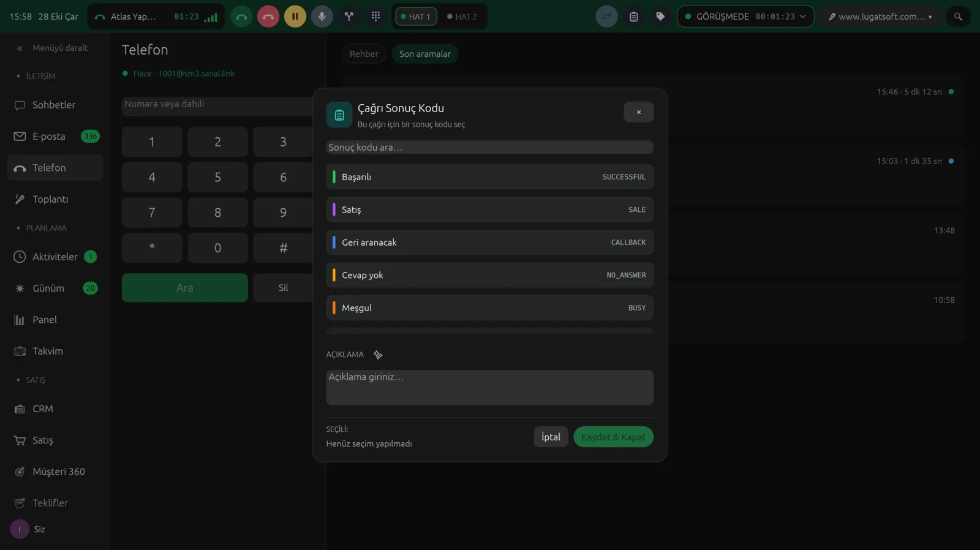
Task: Expand the GÖRÜŞMEDE status dropdown
Action: coord(745,17)
